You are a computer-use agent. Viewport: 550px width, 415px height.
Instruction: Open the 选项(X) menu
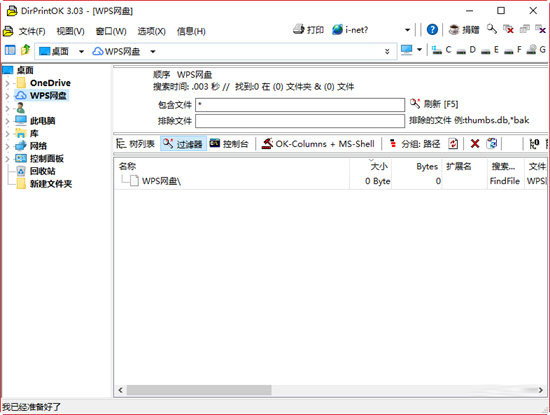click(x=152, y=31)
